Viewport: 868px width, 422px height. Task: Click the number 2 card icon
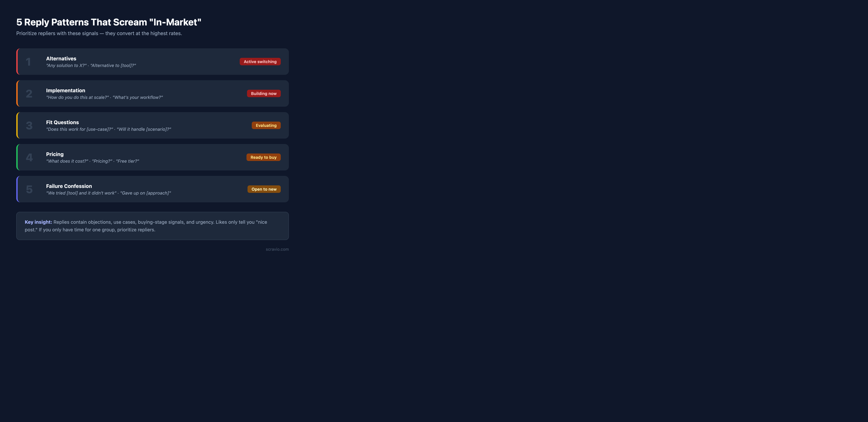(x=29, y=94)
